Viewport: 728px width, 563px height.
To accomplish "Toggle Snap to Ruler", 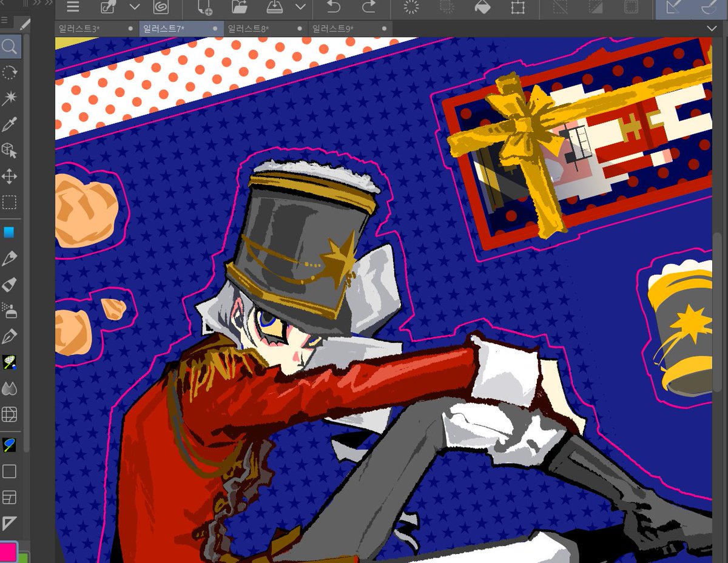I will click(673, 7).
